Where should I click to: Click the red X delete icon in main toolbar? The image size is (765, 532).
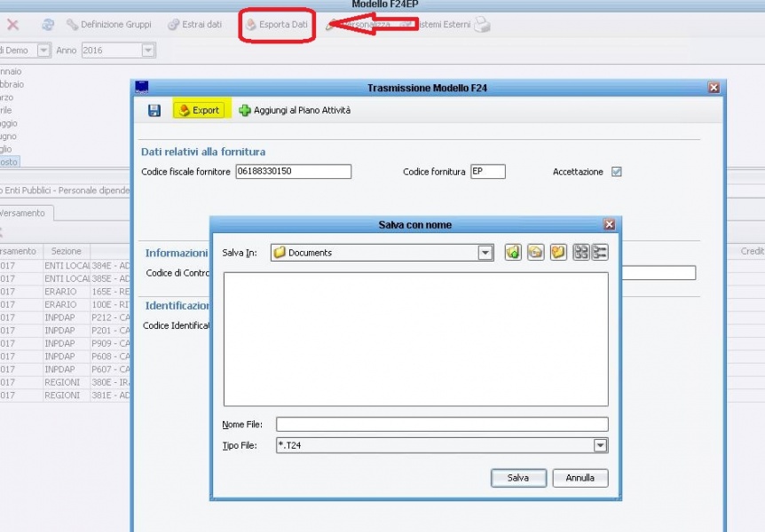[x=12, y=24]
